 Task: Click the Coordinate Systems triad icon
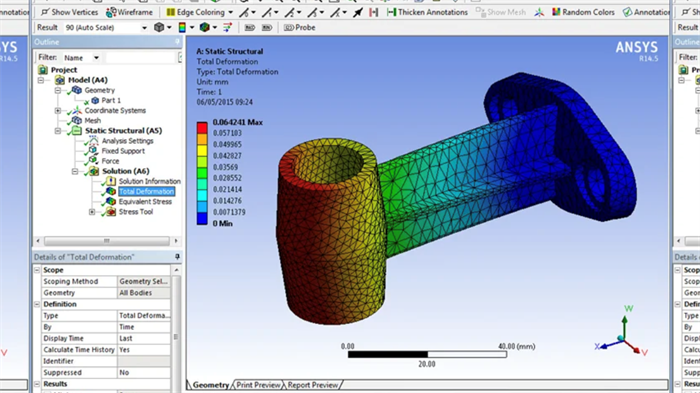[x=77, y=110]
